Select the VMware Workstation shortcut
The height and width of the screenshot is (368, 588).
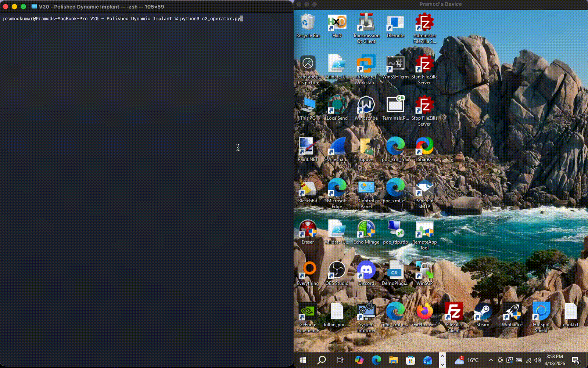[x=366, y=70]
